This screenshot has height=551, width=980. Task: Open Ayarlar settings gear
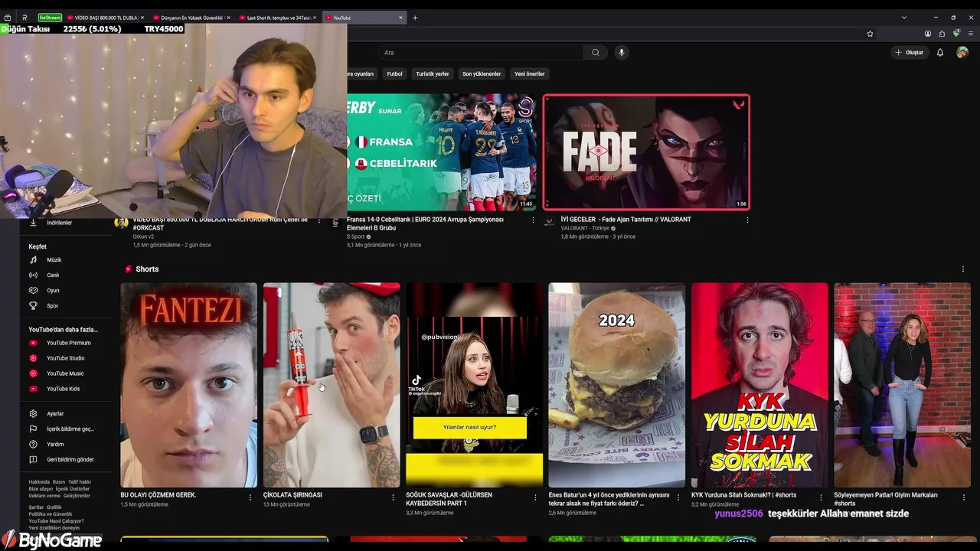[x=33, y=414]
